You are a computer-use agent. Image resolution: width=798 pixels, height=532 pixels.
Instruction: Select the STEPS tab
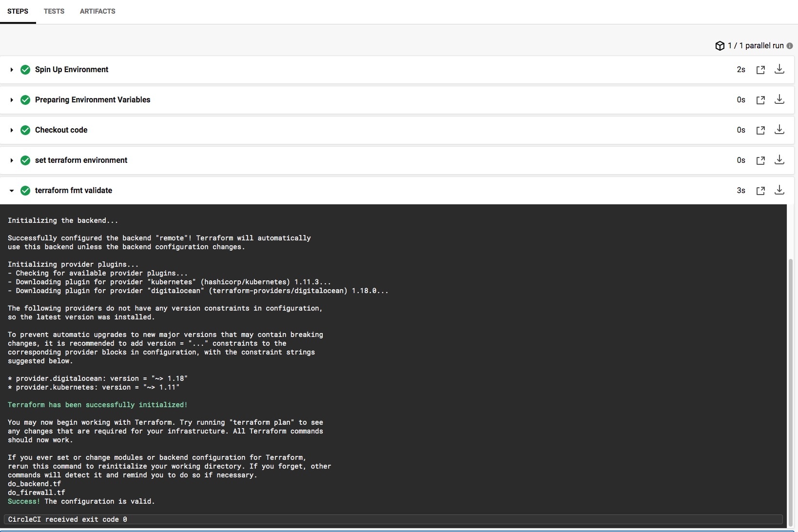(x=18, y=11)
